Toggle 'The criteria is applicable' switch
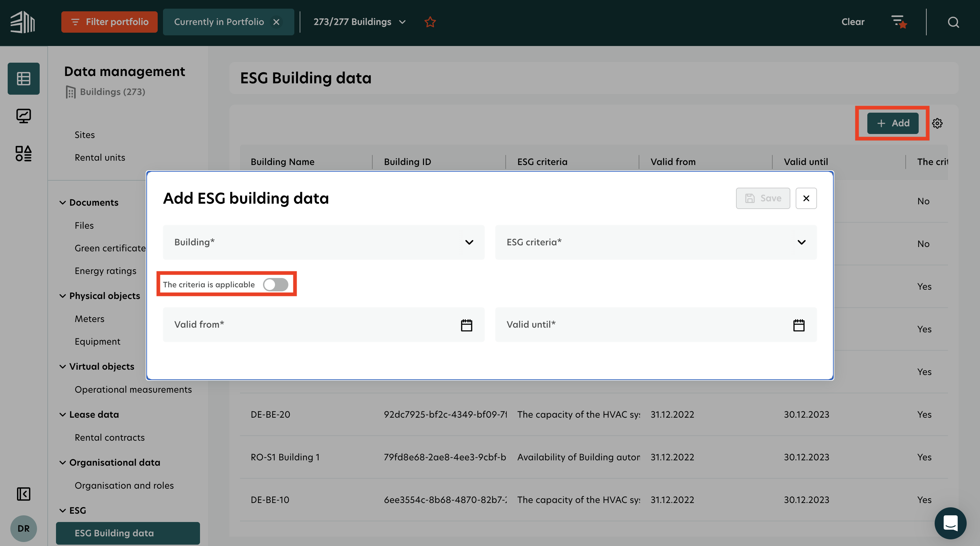The width and height of the screenshot is (980, 546). tap(275, 285)
